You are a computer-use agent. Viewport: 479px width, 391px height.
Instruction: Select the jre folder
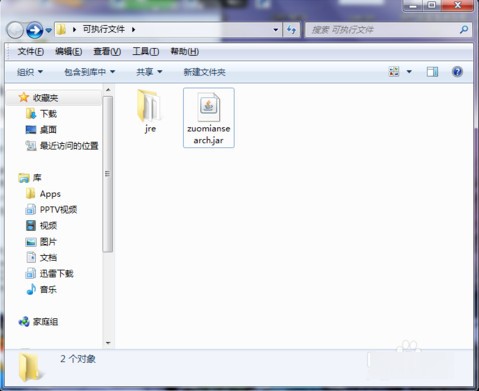point(150,112)
